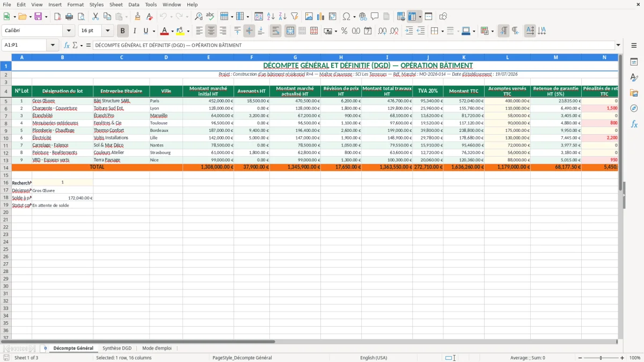Click the Print icon
644x362 pixels.
(x=69, y=17)
